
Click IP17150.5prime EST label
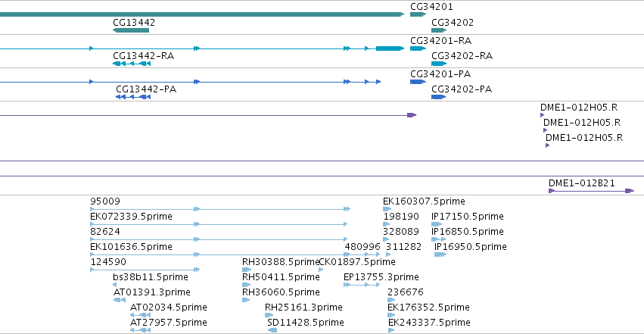(468, 217)
